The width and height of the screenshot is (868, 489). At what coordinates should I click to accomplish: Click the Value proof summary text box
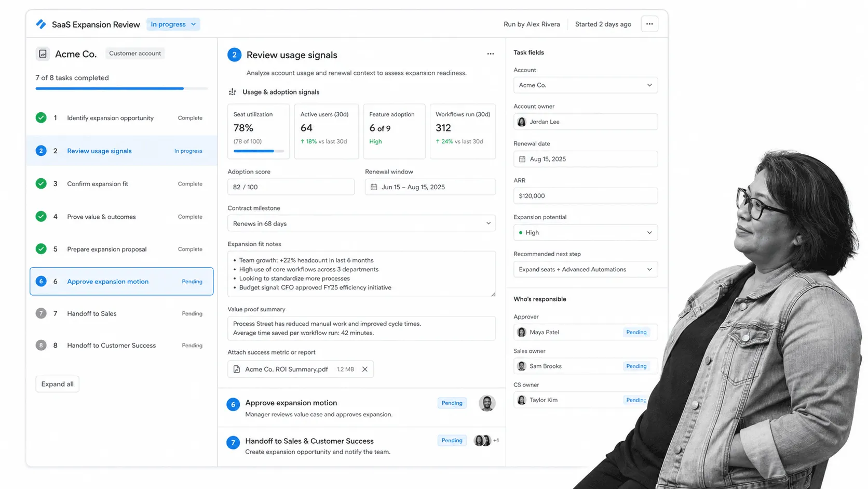click(x=362, y=328)
